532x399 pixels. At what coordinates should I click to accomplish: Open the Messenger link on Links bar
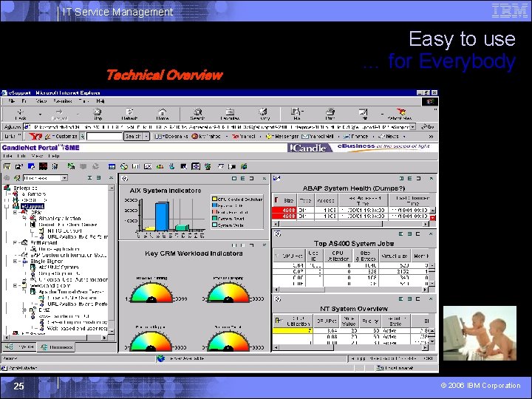tap(282, 137)
